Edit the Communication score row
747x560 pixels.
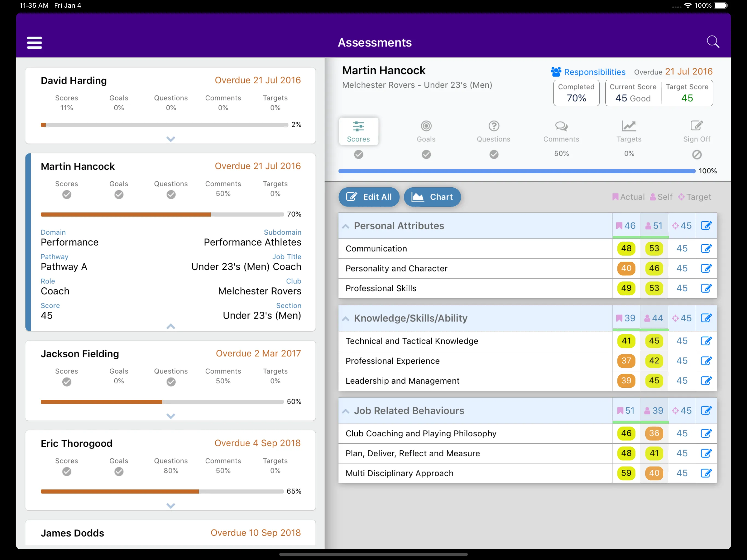(706, 249)
